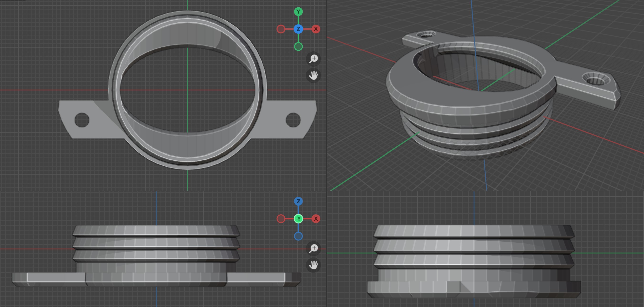Click pan hand icon in front viewport

tap(313, 265)
